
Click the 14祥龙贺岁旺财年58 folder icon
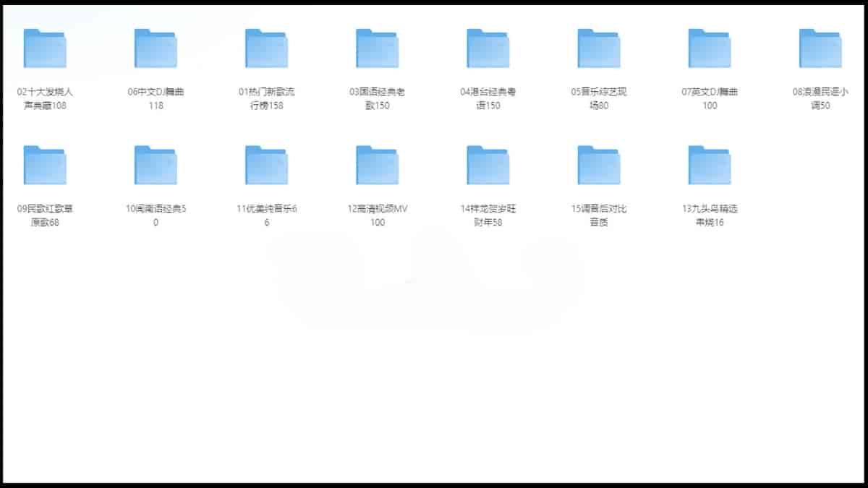[488, 166]
